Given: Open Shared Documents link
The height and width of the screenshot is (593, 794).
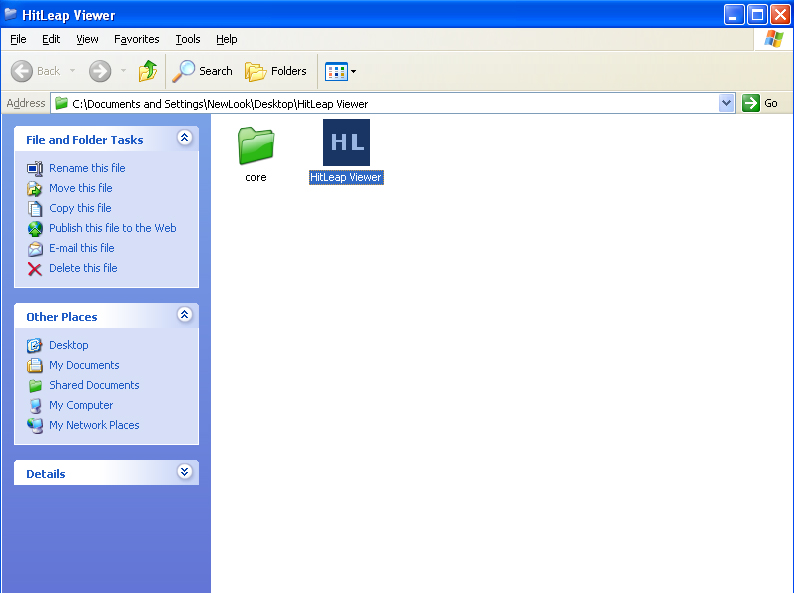Looking at the screenshot, I should (94, 385).
